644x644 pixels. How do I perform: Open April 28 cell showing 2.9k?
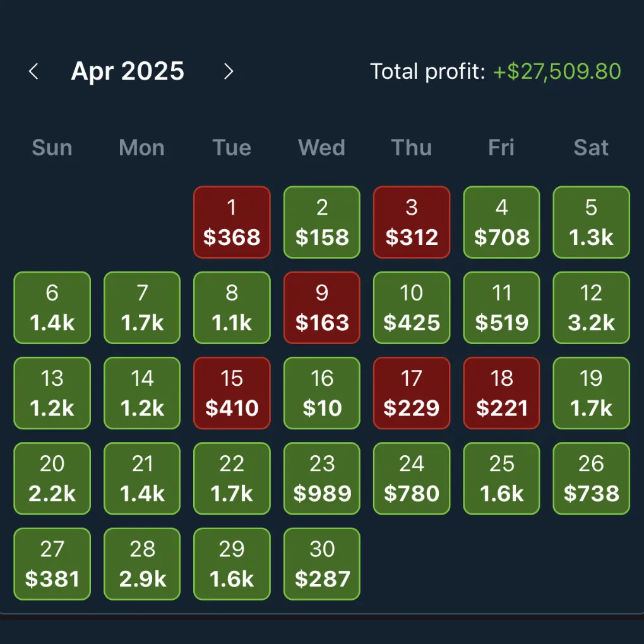(142, 563)
